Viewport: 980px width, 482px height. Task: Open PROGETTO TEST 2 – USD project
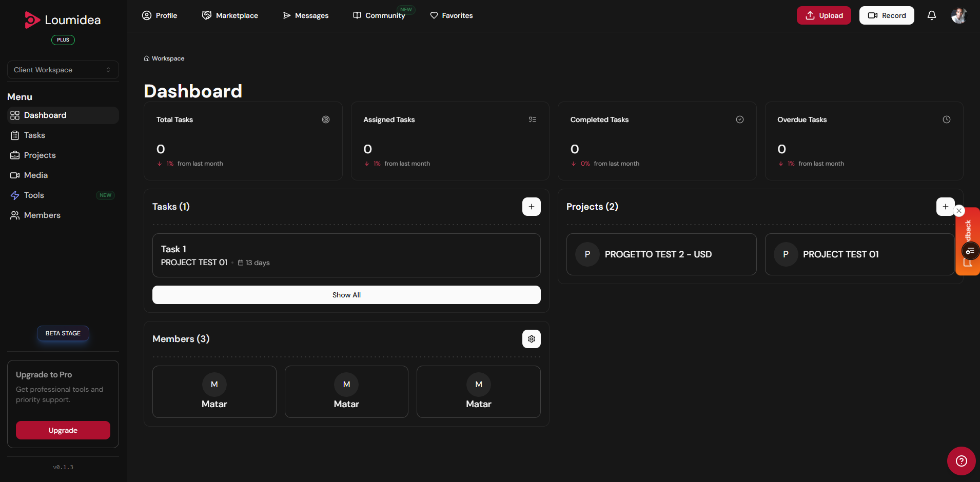click(661, 254)
